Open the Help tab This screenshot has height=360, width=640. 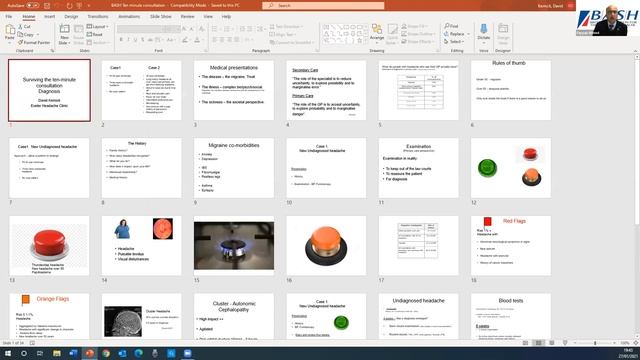(226, 16)
